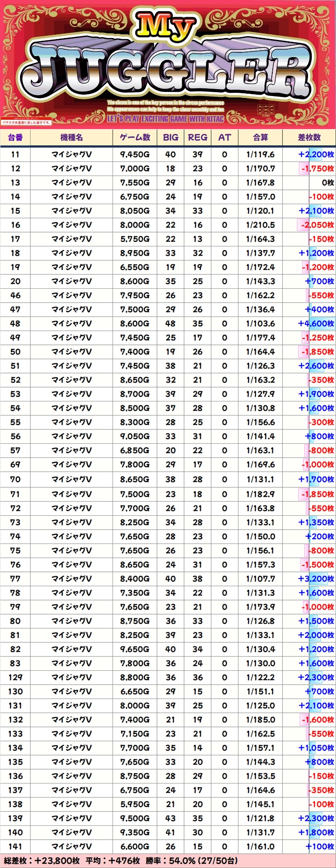Click the REG column header
The height and width of the screenshot is (868, 336).
click(x=198, y=137)
